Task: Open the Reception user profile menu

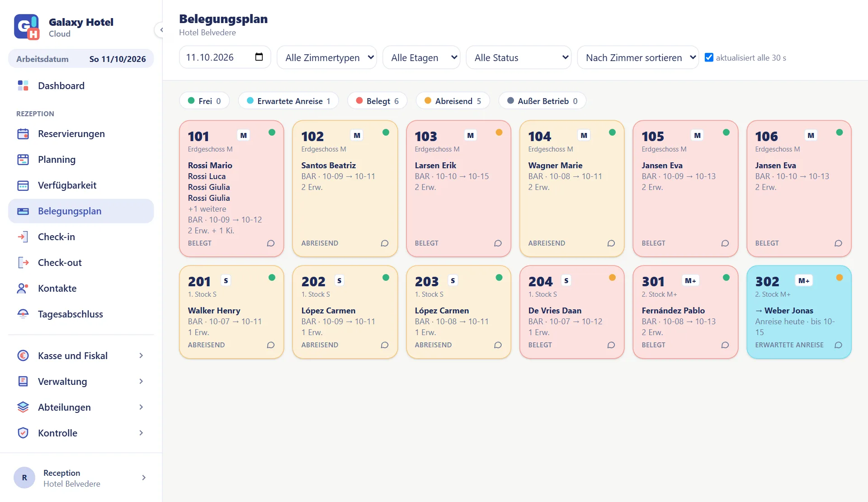Action: pos(81,478)
